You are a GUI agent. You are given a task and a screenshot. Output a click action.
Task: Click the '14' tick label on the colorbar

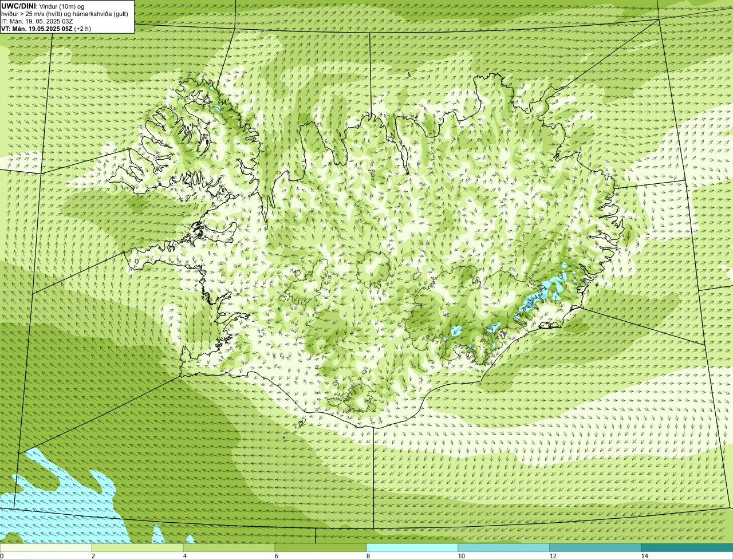tap(644, 556)
